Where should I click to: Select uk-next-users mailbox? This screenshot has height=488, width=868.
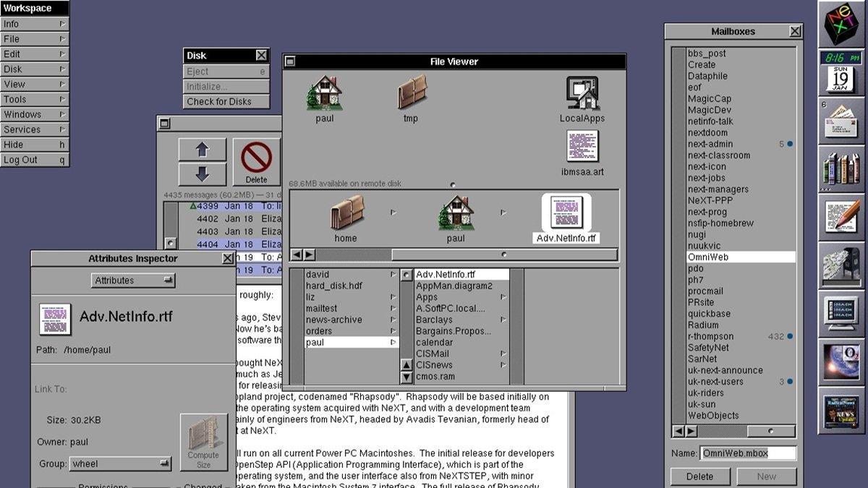coord(741,382)
